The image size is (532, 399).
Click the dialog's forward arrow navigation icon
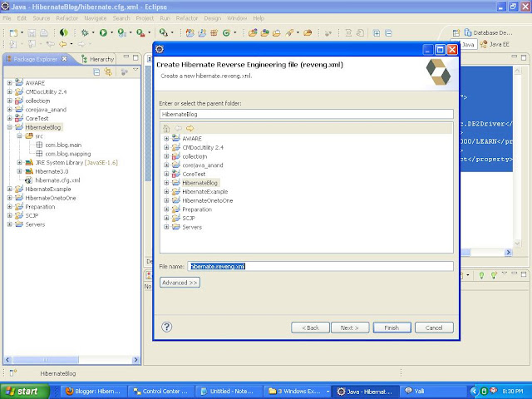pyautogui.click(x=190, y=128)
